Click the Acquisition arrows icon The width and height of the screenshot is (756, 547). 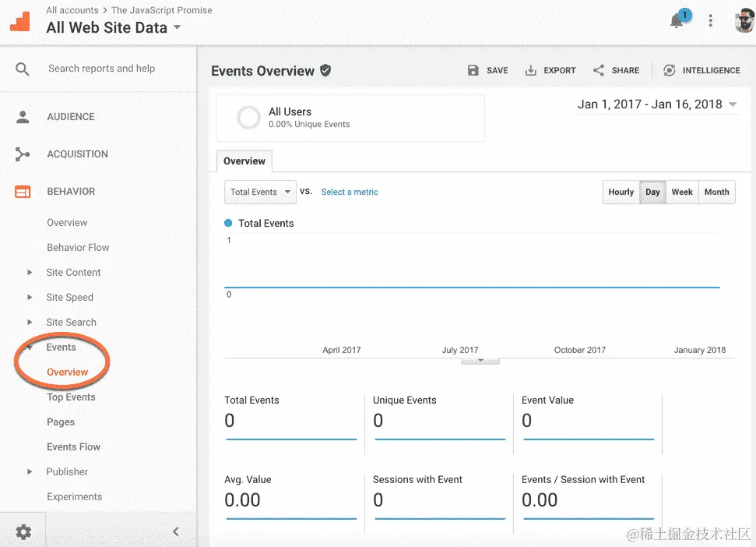22,154
